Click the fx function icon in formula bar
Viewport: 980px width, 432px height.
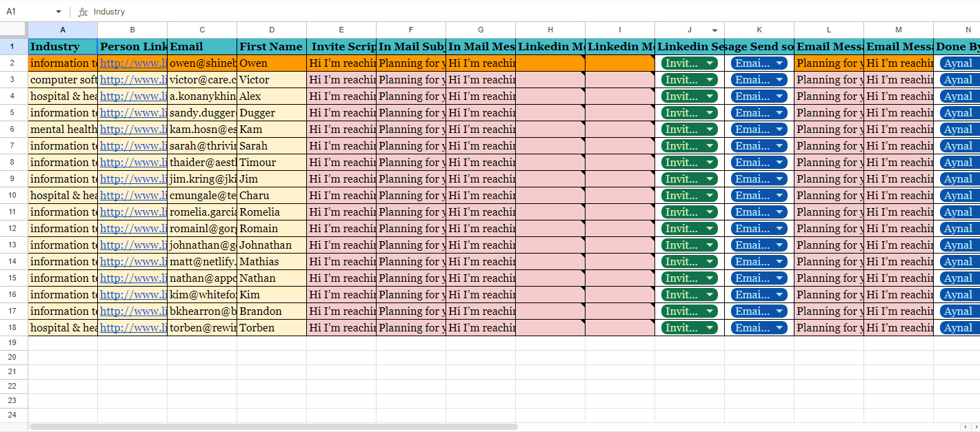[83, 12]
